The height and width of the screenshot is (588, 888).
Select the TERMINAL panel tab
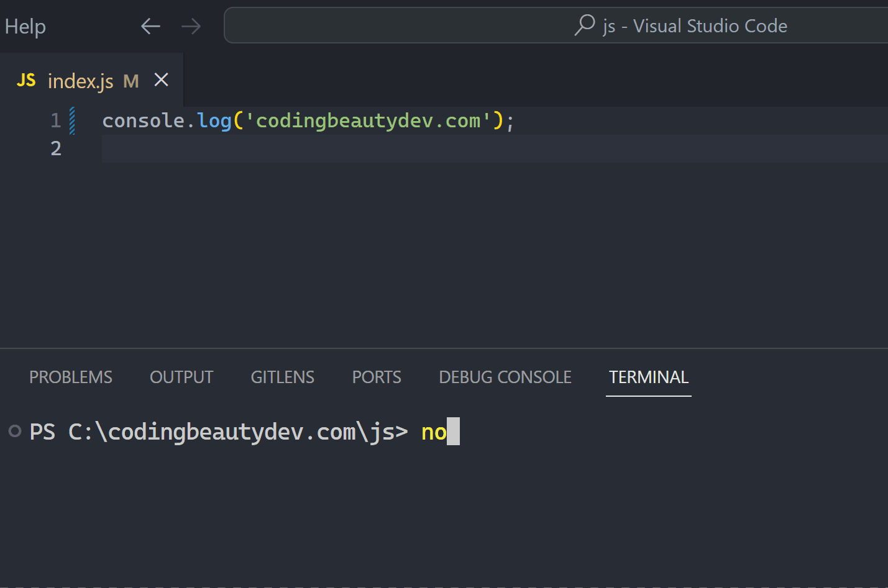[x=649, y=377]
